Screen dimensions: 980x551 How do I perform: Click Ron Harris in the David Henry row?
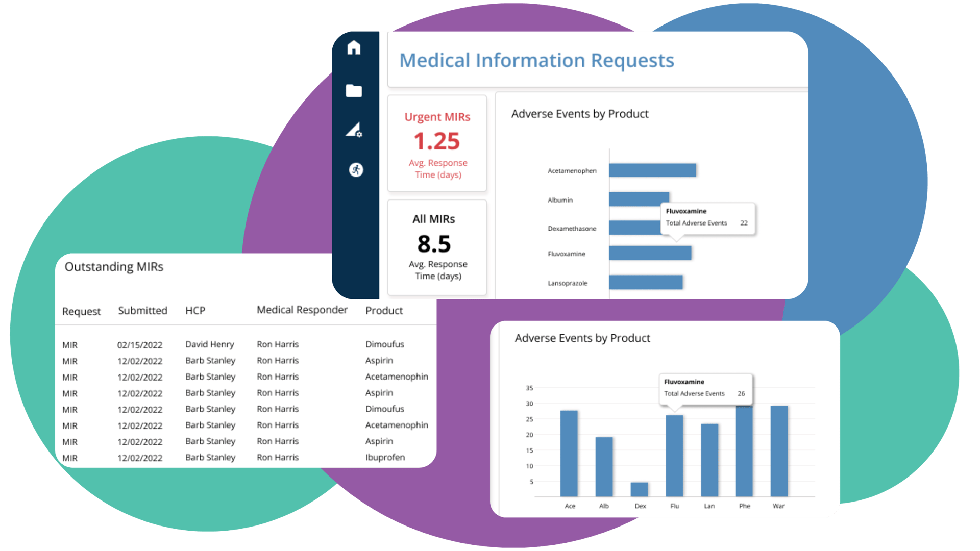point(278,344)
